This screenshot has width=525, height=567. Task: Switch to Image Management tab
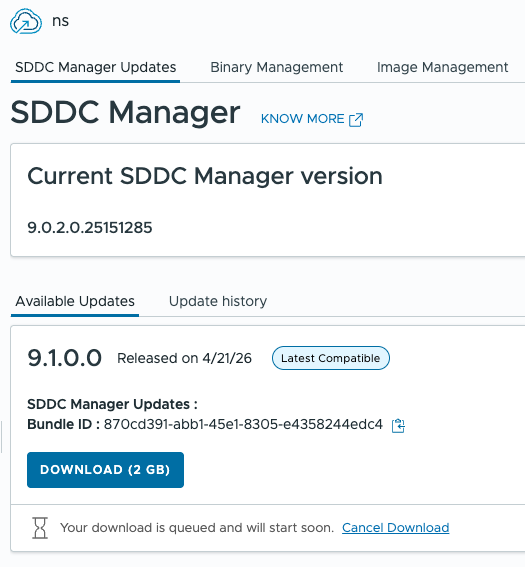(443, 68)
